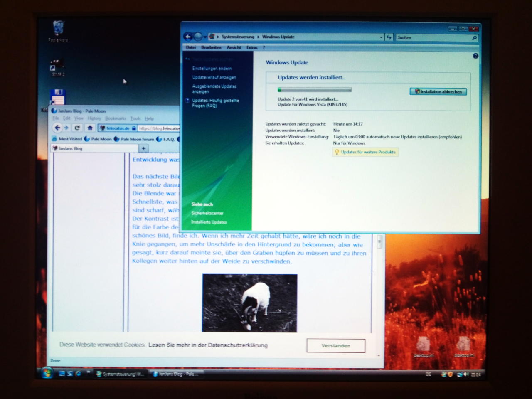This screenshot has width=532, height=399.
Task: Click the lightbulb icon beside weitere Produkte
Action: (337, 152)
